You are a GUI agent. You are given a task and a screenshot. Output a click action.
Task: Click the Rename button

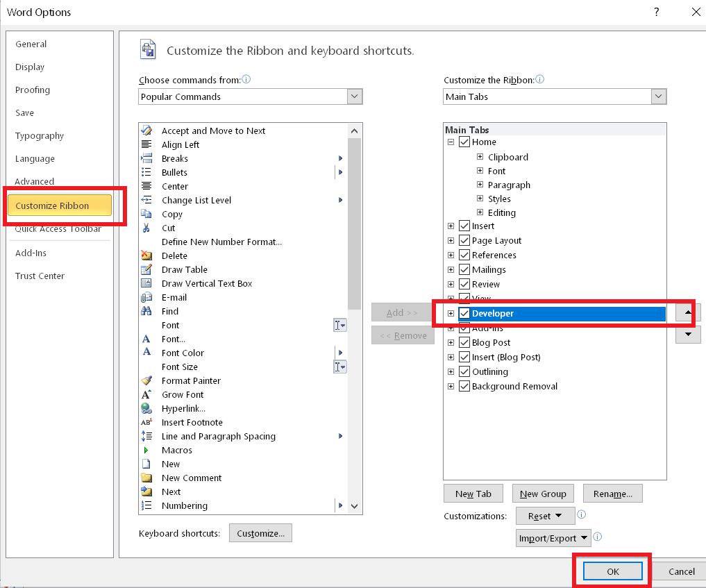[x=613, y=494]
